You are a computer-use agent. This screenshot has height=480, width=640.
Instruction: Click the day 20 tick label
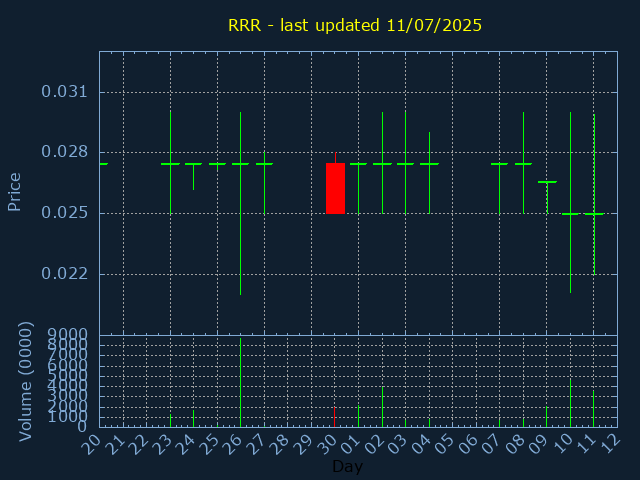91,444
